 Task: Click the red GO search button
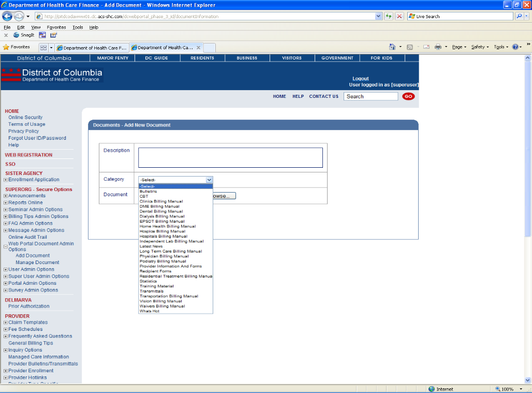[x=408, y=96]
